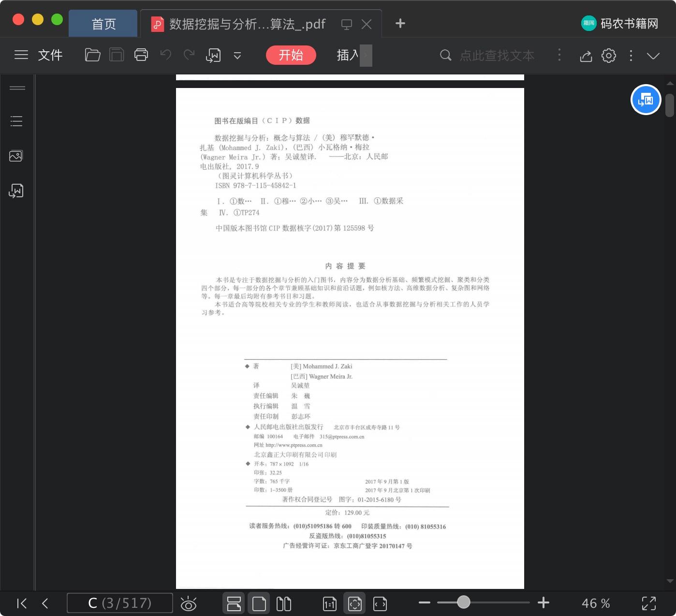Click the presentation screen icon on tab
This screenshot has width=676, height=616.
coord(347,24)
